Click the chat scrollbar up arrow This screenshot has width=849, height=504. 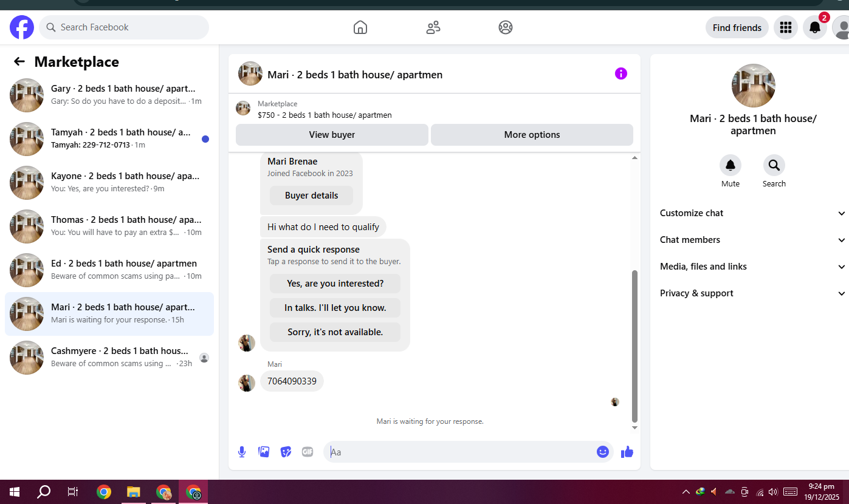(x=634, y=158)
